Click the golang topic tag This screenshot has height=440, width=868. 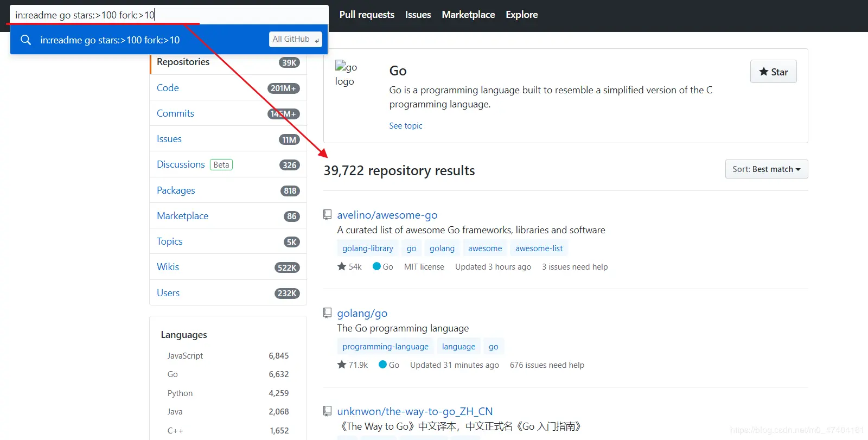click(x=442, y=248)
